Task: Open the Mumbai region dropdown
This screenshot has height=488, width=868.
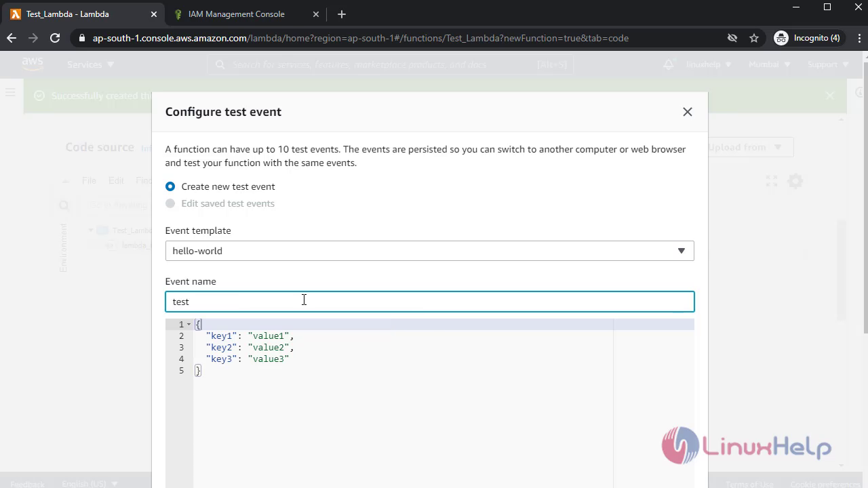Action: (x=770, y=64)
